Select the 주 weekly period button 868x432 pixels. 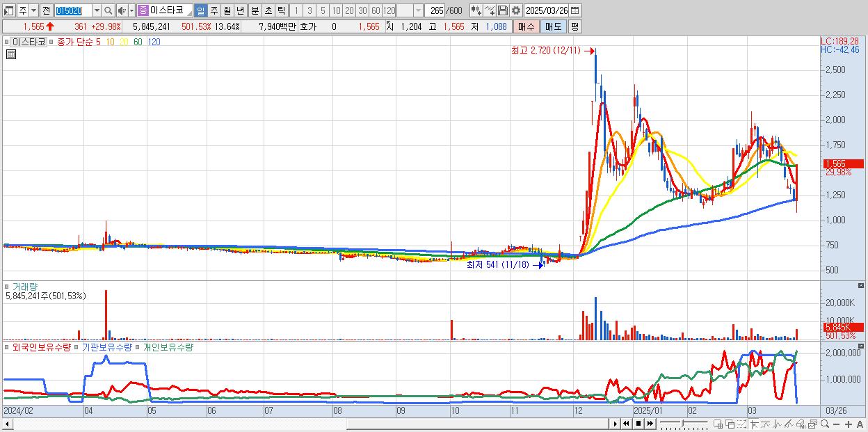tap(214, 10)
